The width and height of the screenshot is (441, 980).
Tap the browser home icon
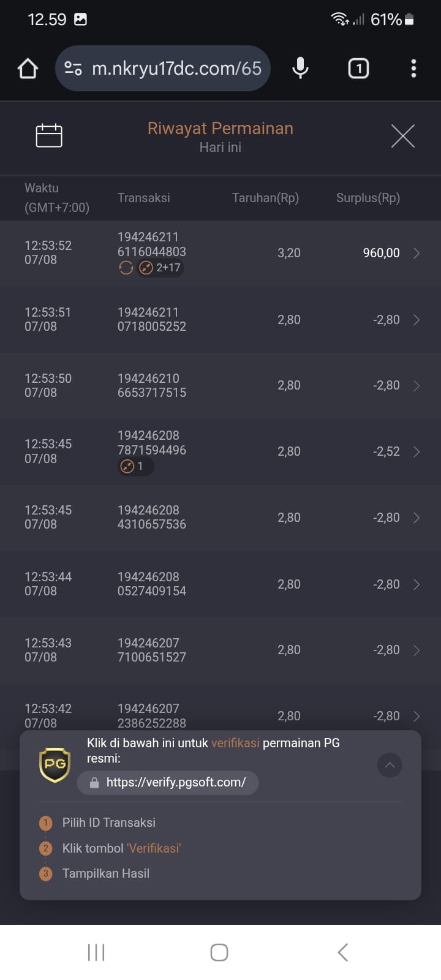tap(28, 69)
